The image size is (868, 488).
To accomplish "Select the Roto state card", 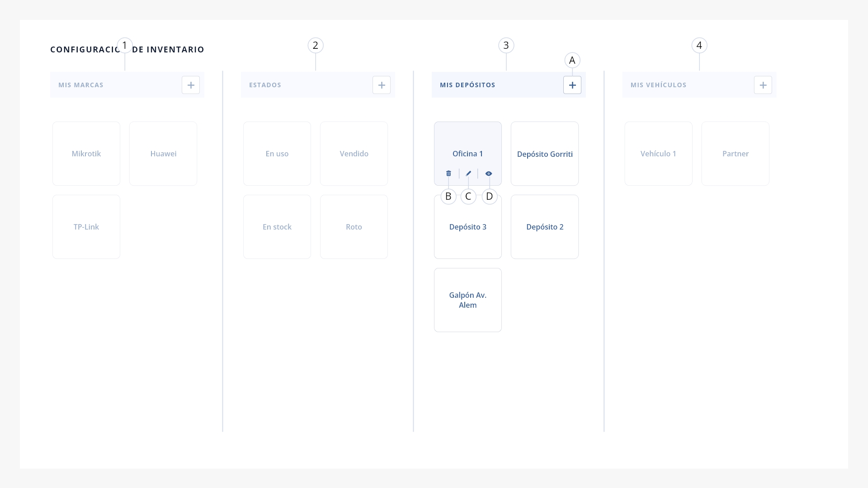I will pyautogui.click(x=354, y=227).
